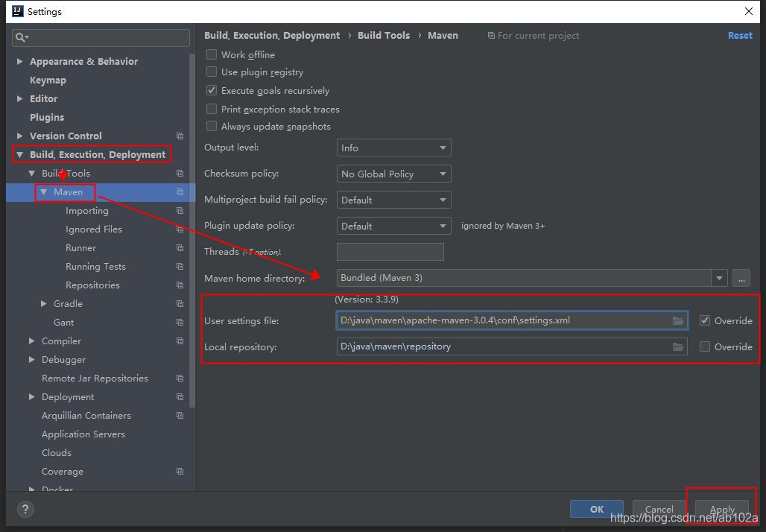Click the IntelliJ IDEA logo in title bar

(x=18, y=11)
